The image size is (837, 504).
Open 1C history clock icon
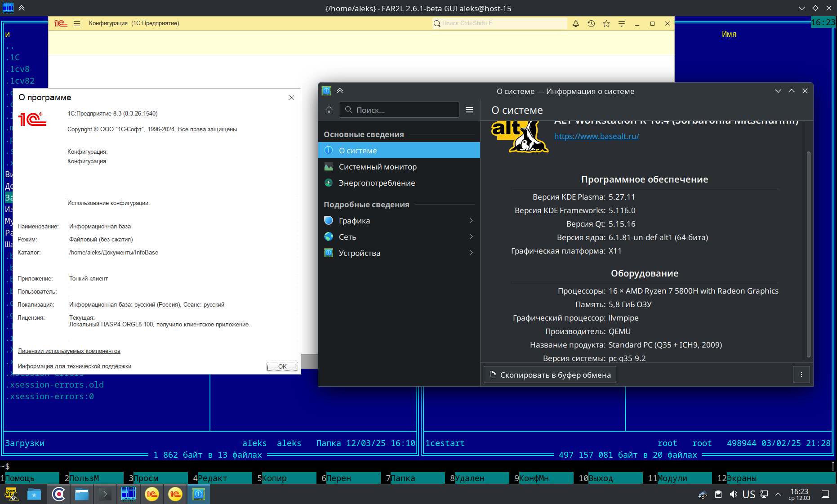pyautogui.click(x=591, y=23)
